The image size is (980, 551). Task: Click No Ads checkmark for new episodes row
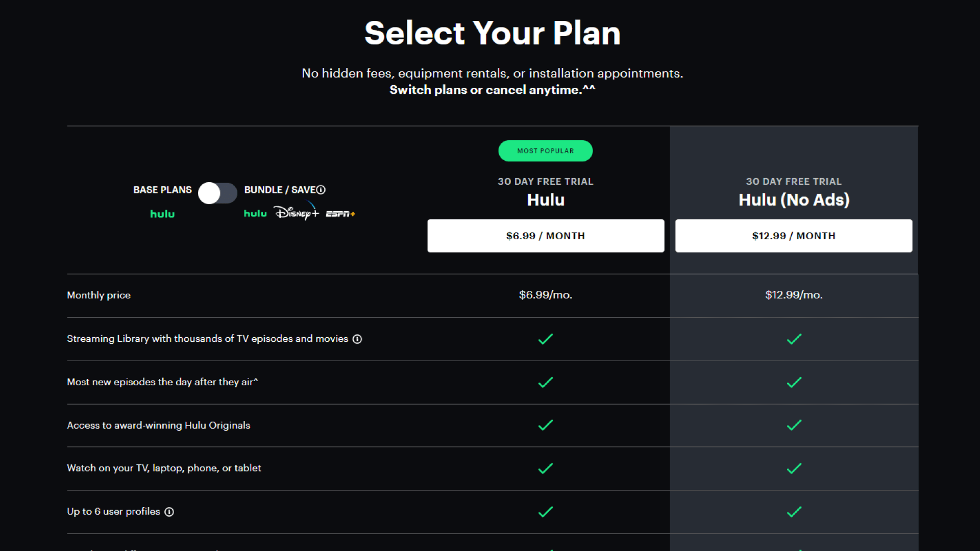pyautogui.click(x=794, y=382)
